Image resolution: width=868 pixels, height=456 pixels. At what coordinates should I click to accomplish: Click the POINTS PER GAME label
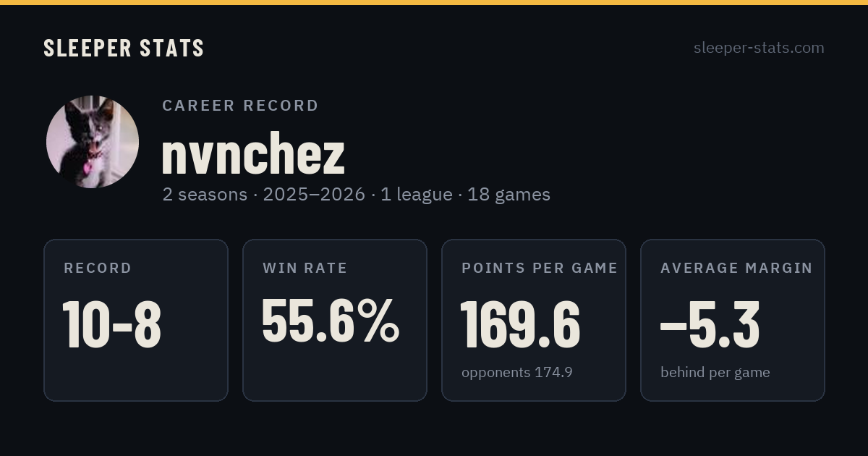tap(540, 268)
